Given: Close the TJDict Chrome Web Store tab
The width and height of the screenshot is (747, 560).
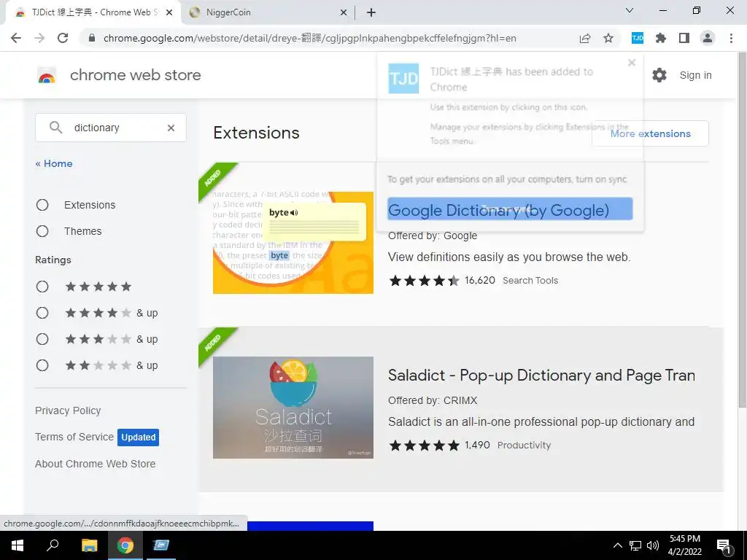Looking at the screenshot, I should (169, 12).
